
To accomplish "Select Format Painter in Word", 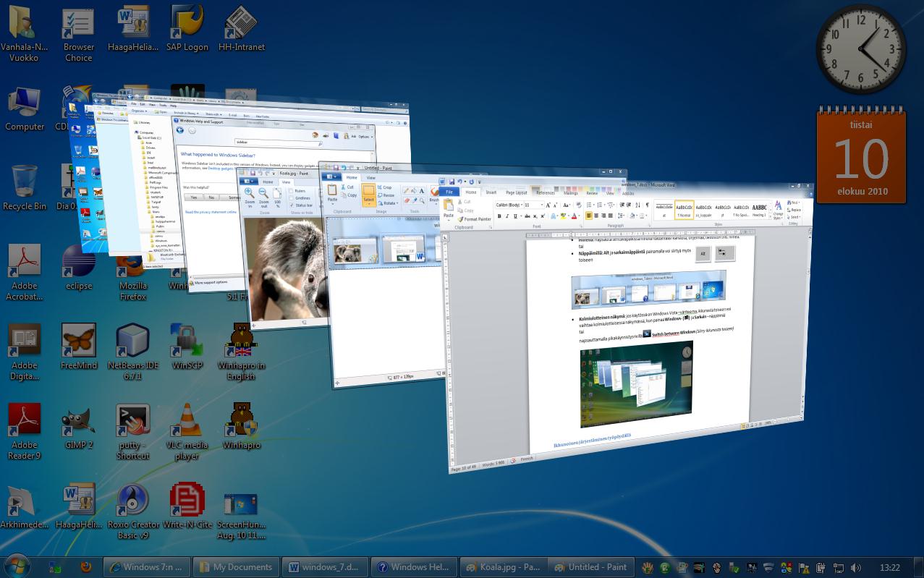I will coord(475,219).
